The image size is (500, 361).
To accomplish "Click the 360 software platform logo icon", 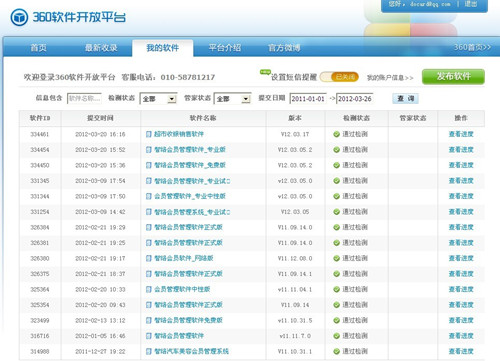I will 19,17.
